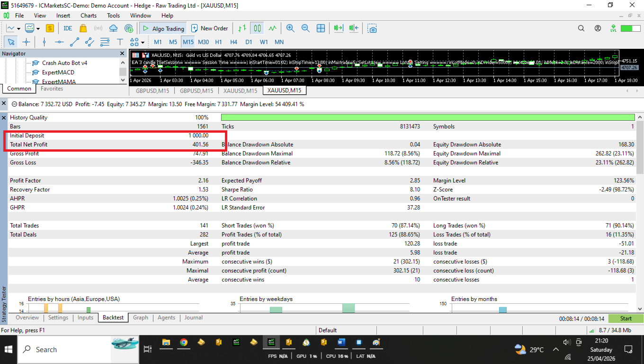Select the Fibonacci retracement tool
Image resolution: width=644 pixels, height=364 pixels.
pyautogui.click(x=105, y=42)
